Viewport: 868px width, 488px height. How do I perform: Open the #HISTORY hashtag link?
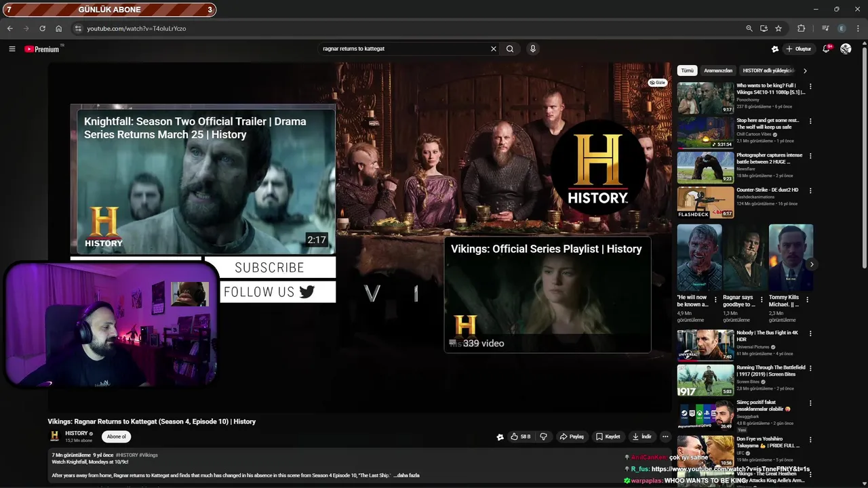point(127,455)
